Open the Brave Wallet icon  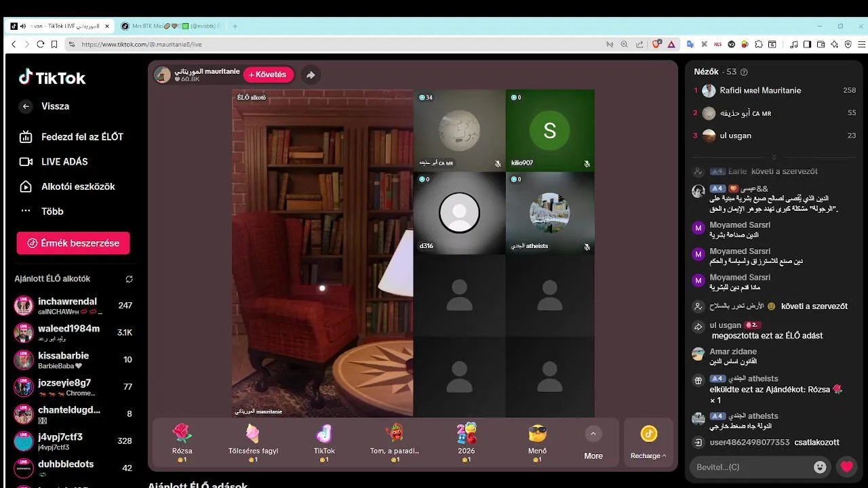tap(821, 44)
